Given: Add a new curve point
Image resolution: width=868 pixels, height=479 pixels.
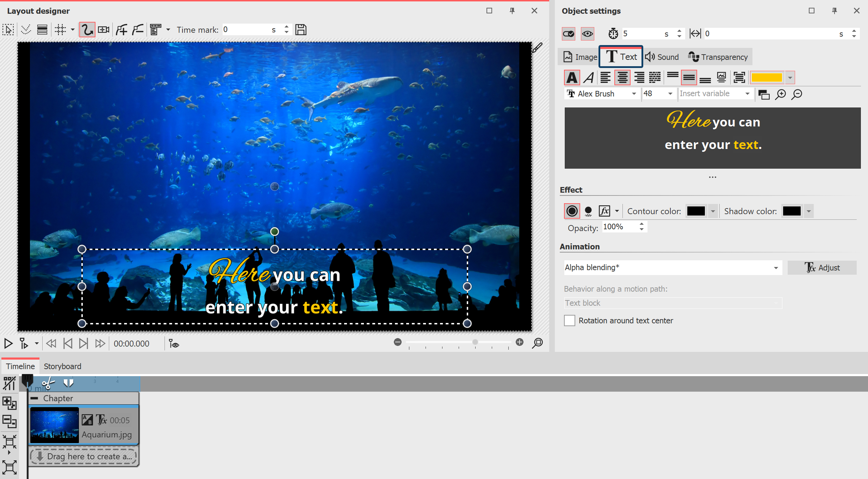Looking at the screenshot, I should (x=121, y=29).
